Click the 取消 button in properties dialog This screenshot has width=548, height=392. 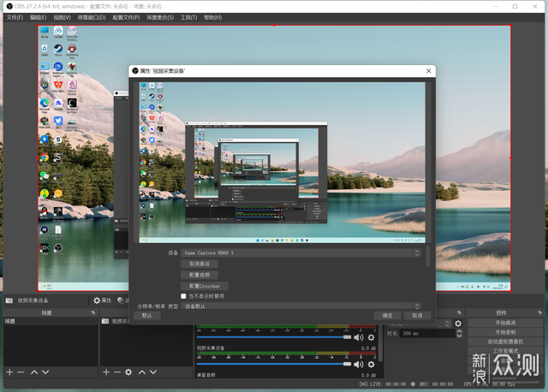(x=417, y=316)
